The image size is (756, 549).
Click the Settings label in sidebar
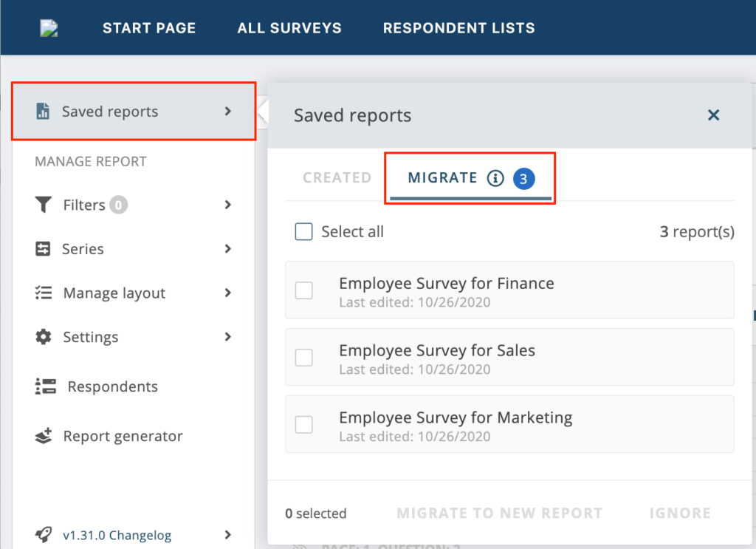[91, 337]
